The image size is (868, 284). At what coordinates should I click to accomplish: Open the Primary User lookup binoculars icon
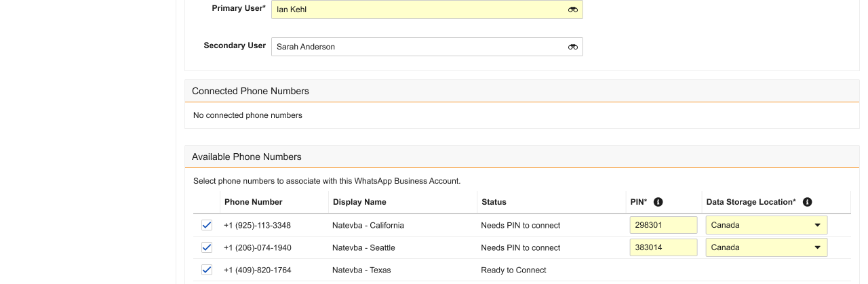tap(573, 9)
